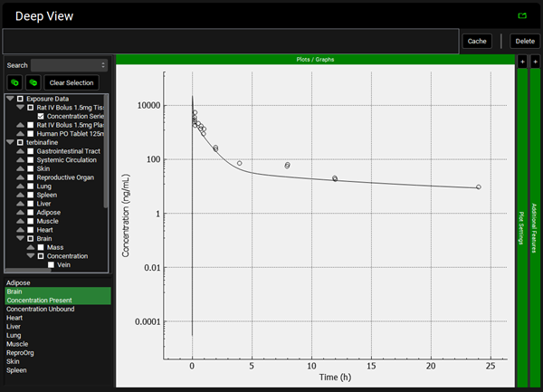Enable the Vein checkbox under Concentration
This screenshot has height=392, width=543.
click(52, 265)
